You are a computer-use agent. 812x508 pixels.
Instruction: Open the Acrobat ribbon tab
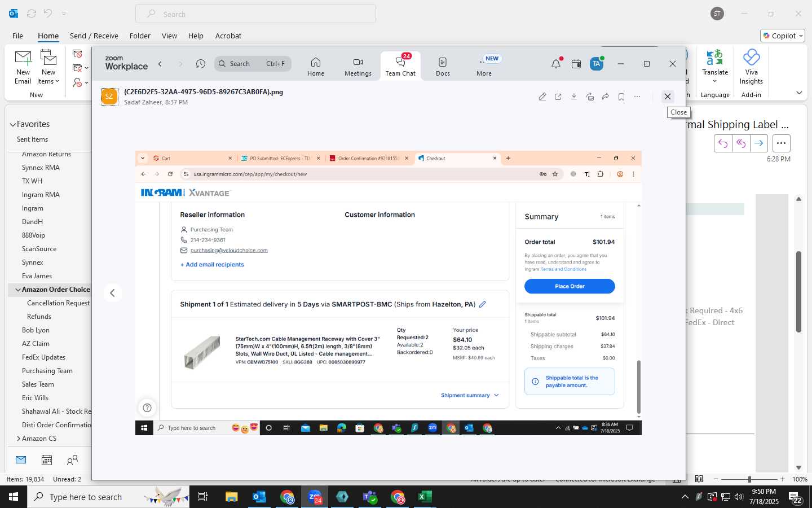tap(228, 36)
